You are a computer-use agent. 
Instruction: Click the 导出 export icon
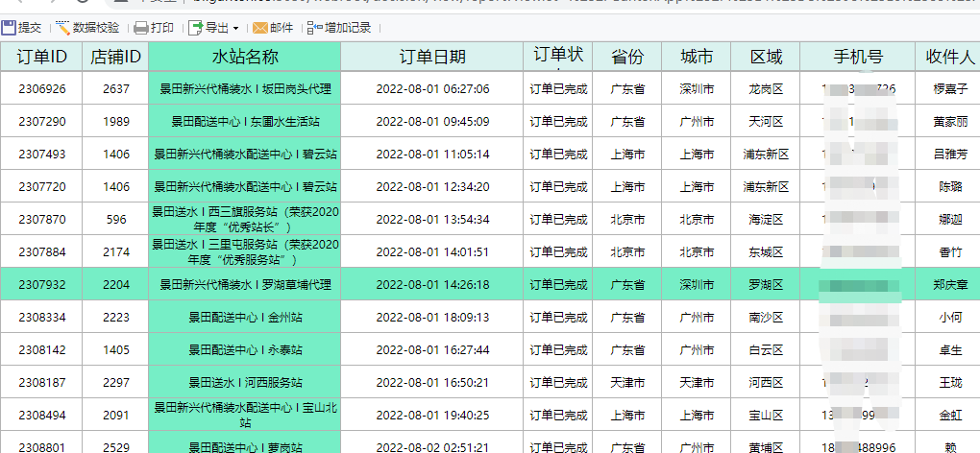(196, 28)
